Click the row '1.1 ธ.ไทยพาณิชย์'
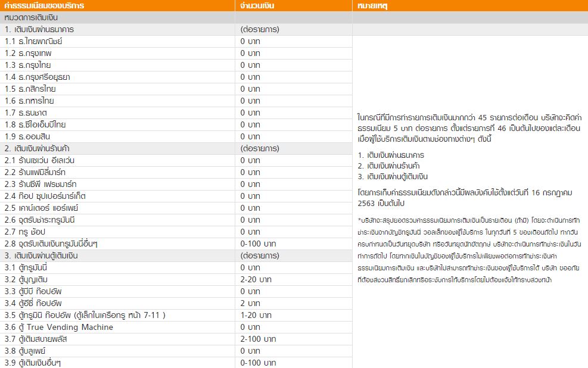588x368 pixels. tap(33, 41)
